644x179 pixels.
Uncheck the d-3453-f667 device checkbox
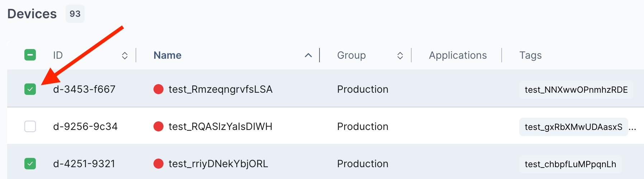coord(30,89)
